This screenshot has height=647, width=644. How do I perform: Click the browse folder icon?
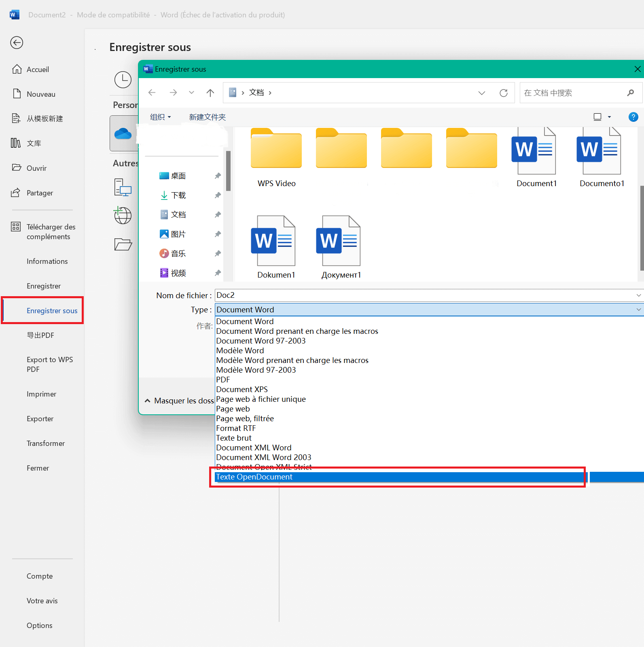[x=123, y=244]
